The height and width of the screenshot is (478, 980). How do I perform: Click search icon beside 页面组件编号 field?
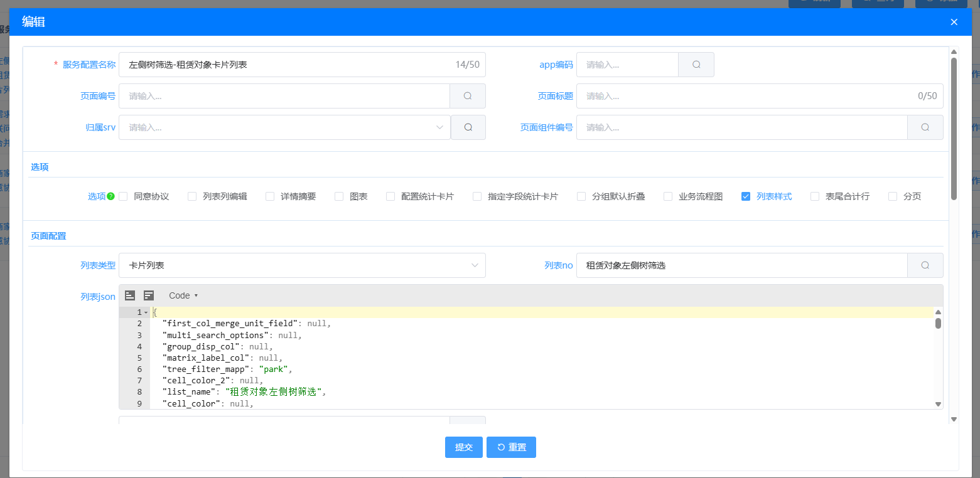(925, 127)
